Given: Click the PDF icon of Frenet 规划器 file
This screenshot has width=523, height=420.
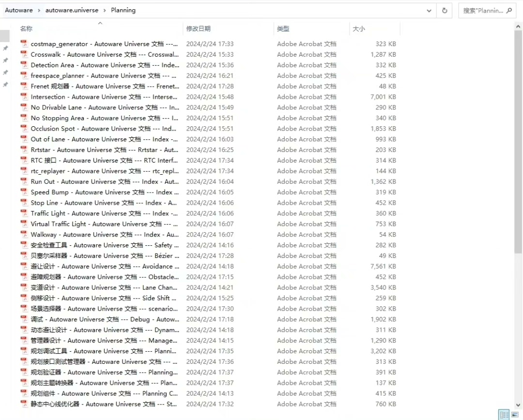Looking at the screenshot, I should (x=24, y=86).
